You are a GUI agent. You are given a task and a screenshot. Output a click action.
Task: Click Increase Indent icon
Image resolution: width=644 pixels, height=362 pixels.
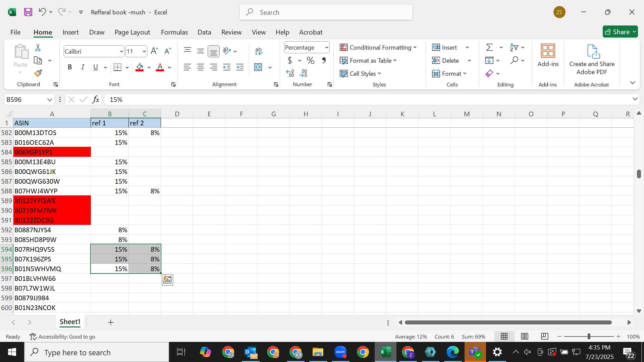click(240, 67)
